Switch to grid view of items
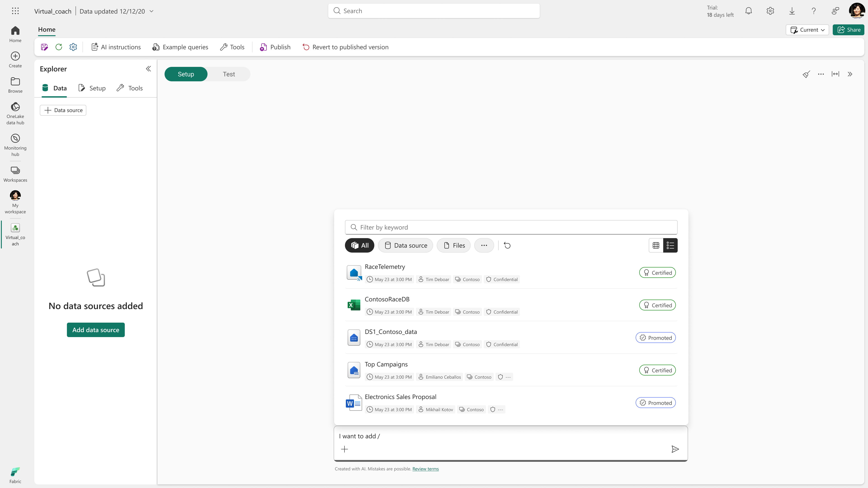The height and width of the screenshot is (488, 868). (656, 246)
